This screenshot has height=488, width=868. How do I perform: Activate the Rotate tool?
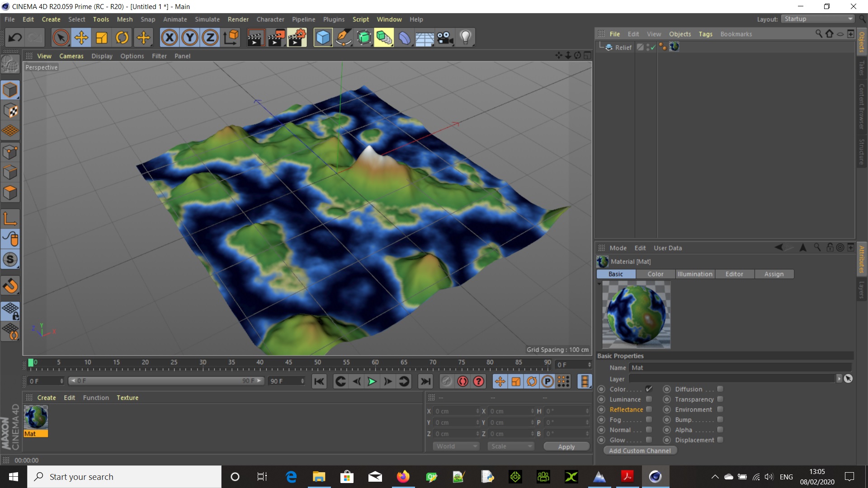point(122,38)
